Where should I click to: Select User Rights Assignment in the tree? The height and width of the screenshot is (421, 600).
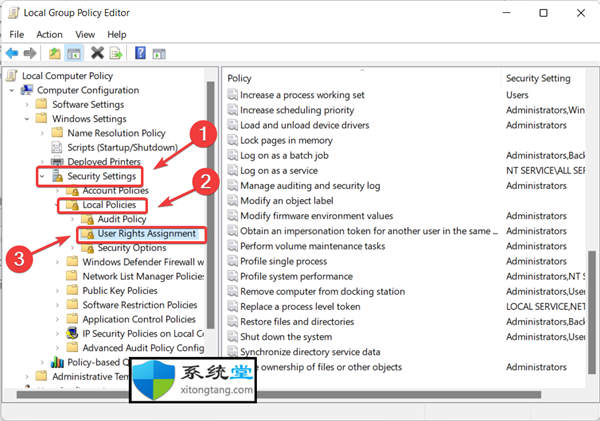(x=147, y=233)
